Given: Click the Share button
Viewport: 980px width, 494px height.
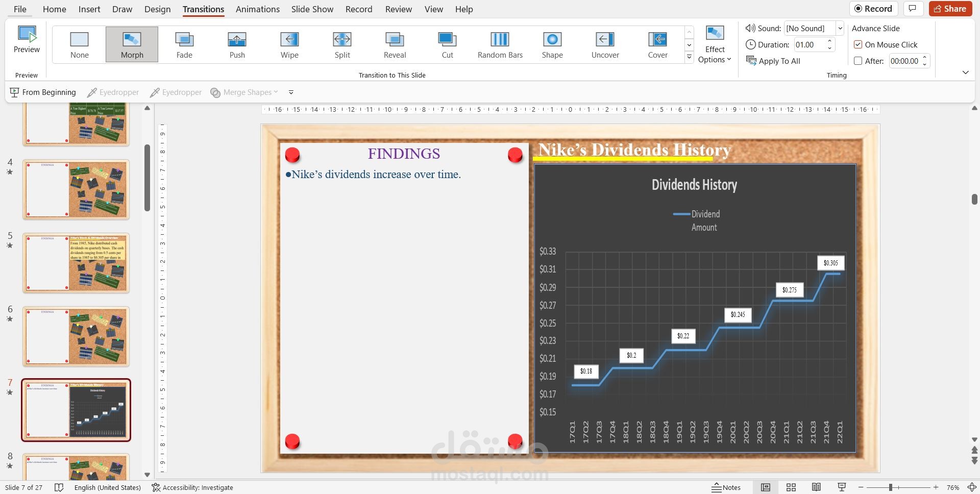Looking at the screenshot, I should (950, 9).
